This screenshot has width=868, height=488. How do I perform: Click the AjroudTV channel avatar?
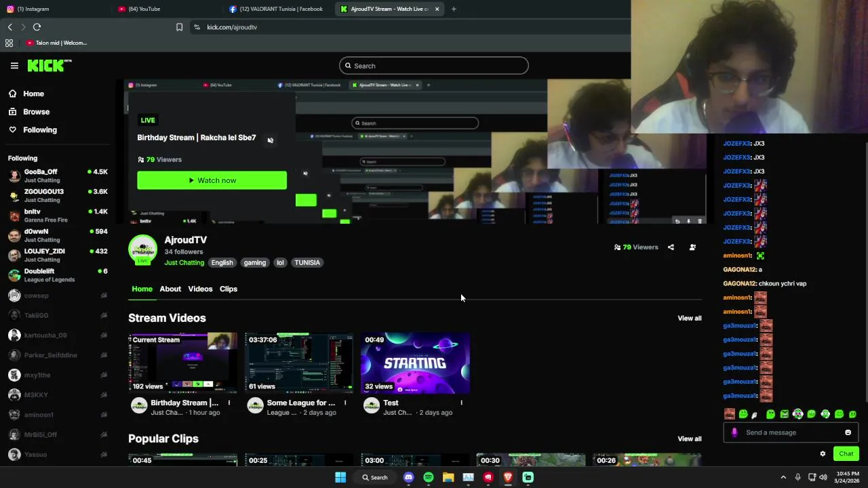(142, 249)
